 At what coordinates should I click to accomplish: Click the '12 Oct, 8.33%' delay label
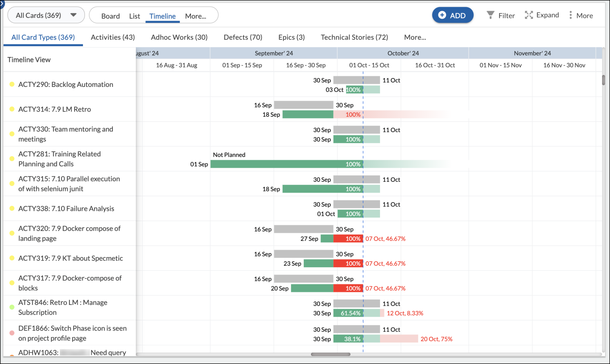coord(405,313)
